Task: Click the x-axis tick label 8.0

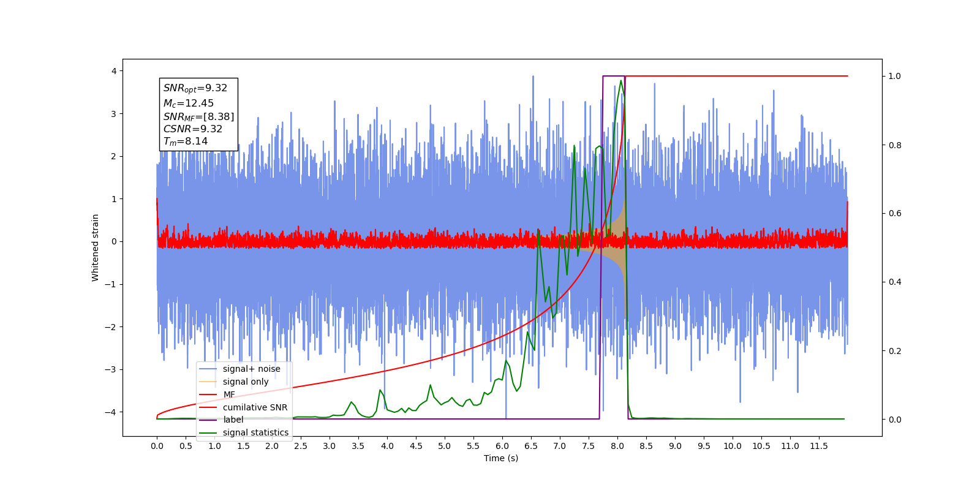Action: (x=617, y=446)
